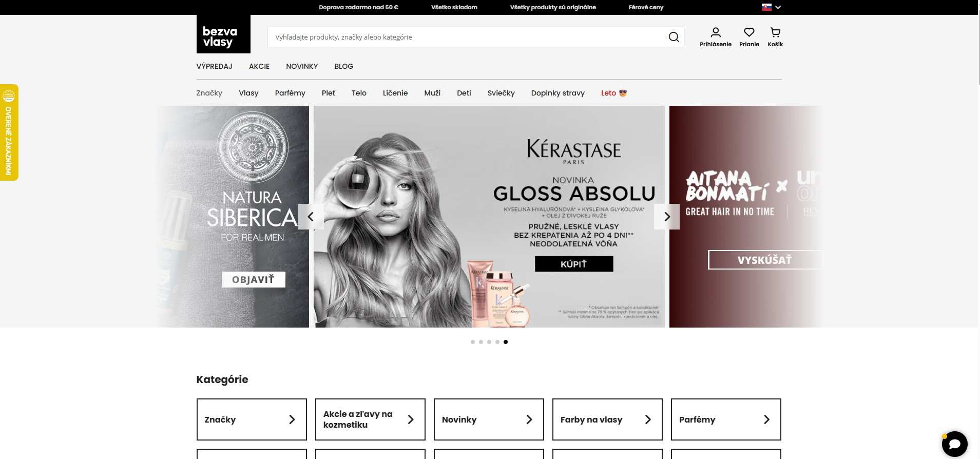Select the first carousel dot
Viewport: 980px width, 459px height.
473,342
